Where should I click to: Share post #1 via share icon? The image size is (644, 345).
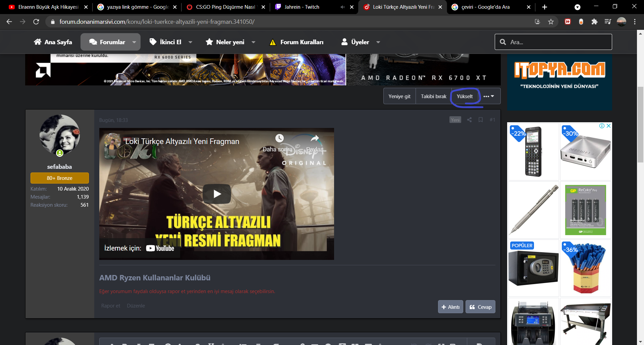pyautogui.click(x=469, y=120)
